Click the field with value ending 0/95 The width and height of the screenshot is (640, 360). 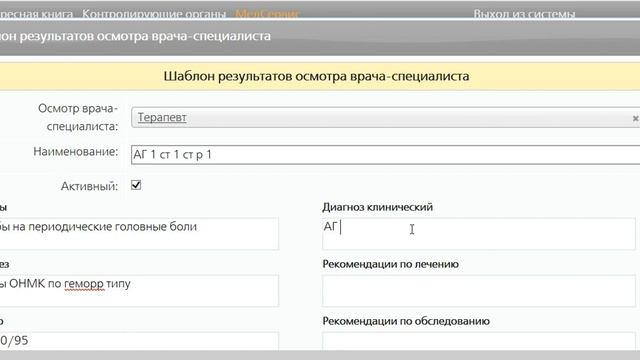point(139,341)
